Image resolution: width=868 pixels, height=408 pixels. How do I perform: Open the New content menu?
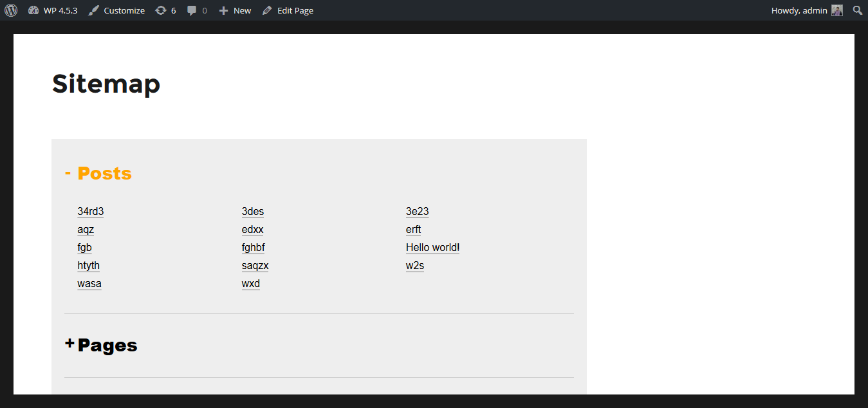click(243, 10)
